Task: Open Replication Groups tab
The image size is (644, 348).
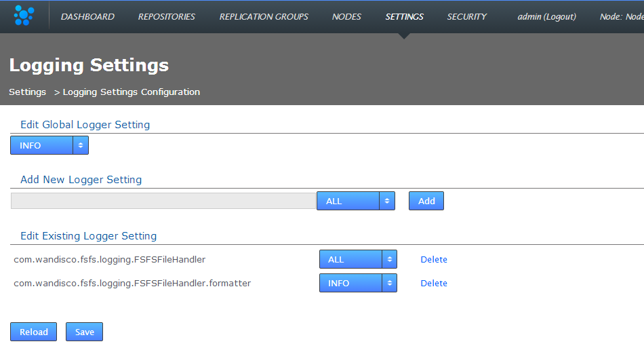Action: click(264, 17)
